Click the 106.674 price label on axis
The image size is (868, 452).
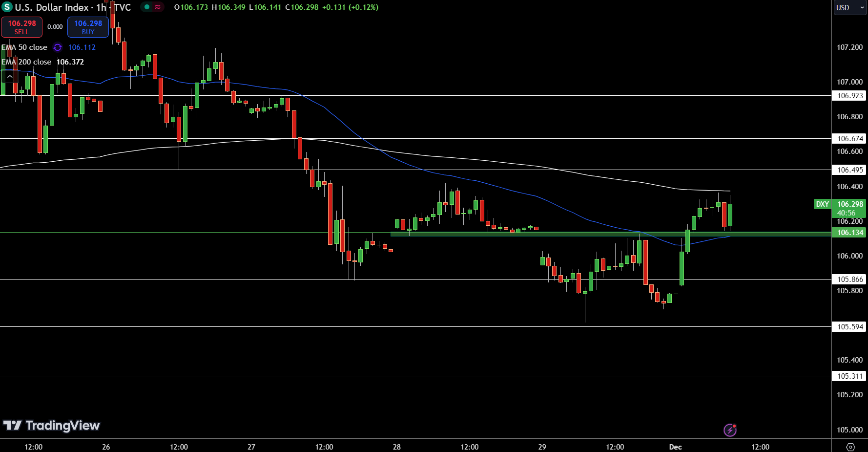[x=849, y=139]
